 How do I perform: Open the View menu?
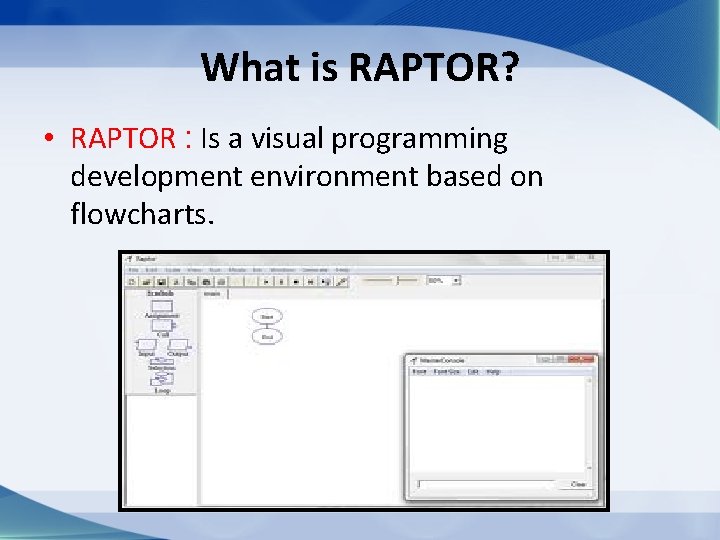pos(195,270)
